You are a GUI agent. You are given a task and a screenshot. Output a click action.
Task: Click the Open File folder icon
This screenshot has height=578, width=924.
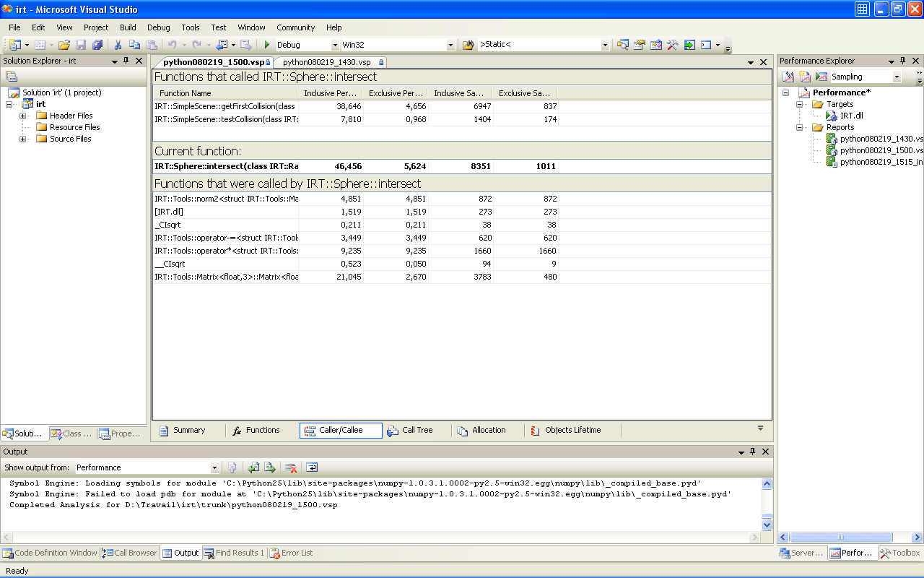point(64,45)
